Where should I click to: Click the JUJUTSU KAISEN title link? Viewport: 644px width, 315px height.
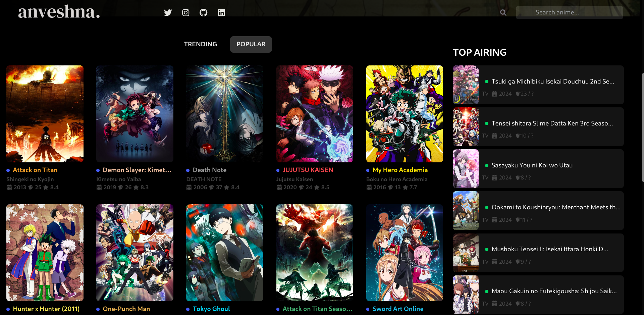[x=308, y=170]
